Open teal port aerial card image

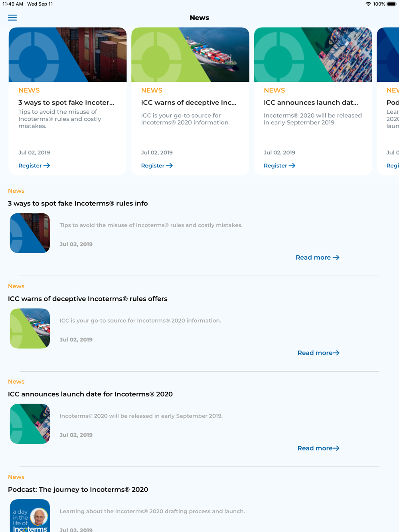click(313, 55)
